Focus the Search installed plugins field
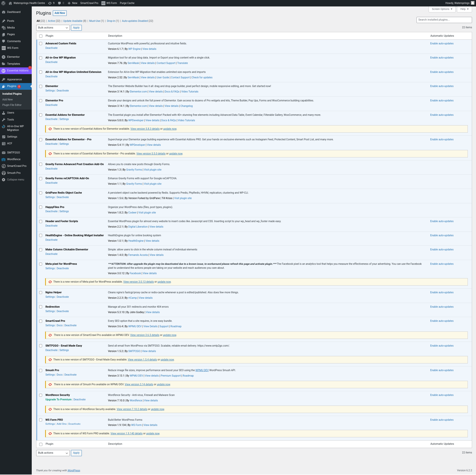Image resolution: width=476 pixels, height=475 pixels. [x=444, y=20]
